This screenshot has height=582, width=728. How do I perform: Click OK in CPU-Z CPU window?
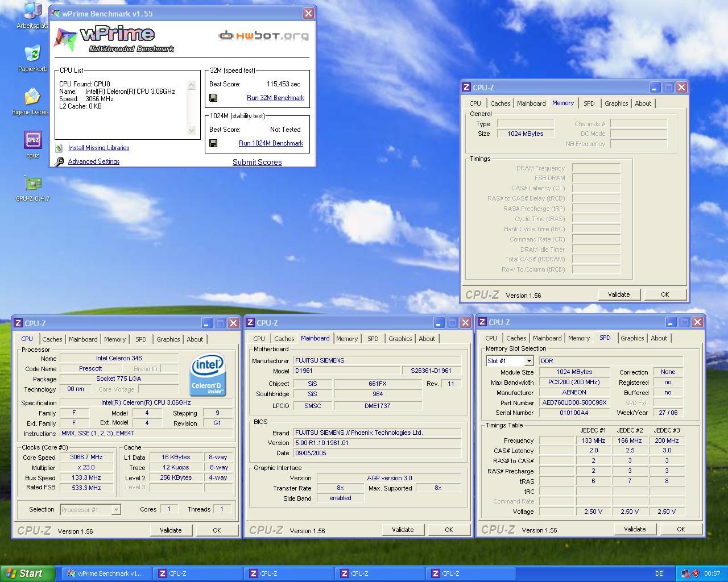click(217, 530)
